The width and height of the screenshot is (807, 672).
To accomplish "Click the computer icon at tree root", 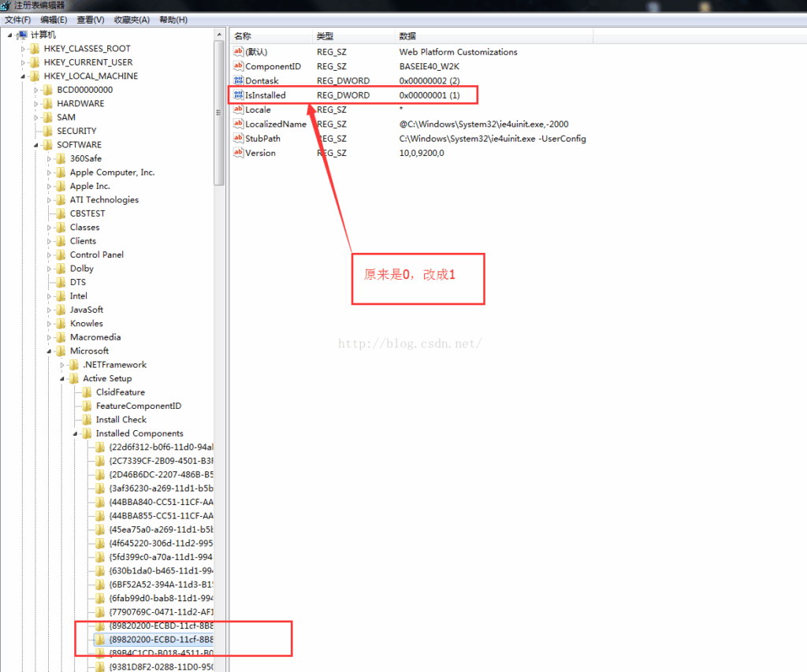I will click(x=21, y=35).
